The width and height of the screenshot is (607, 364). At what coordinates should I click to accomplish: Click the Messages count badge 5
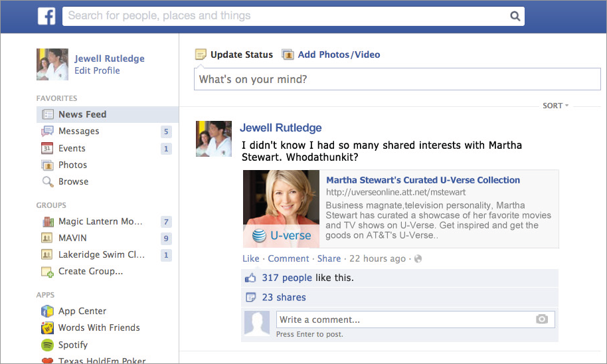(x=166, y=132)
